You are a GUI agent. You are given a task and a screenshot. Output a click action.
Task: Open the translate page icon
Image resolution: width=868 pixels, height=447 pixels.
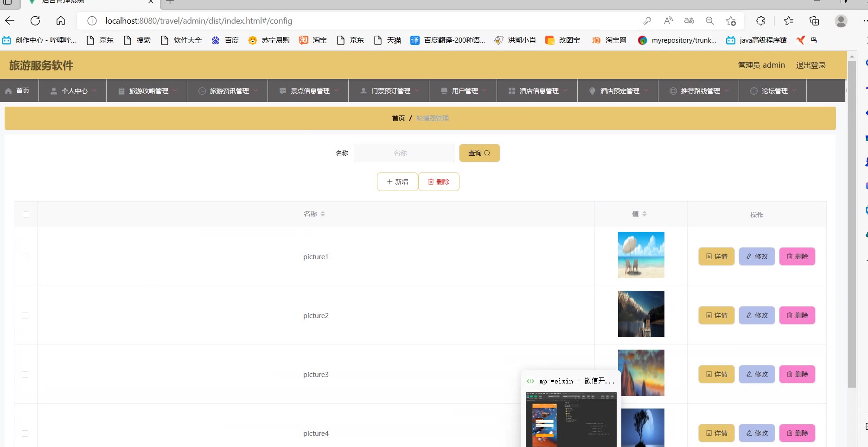pyautogui.click(x=689, y=21)
